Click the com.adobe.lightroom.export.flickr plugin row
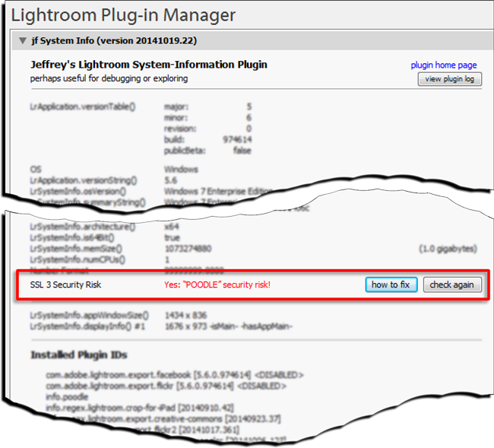 tap(166, 386)
